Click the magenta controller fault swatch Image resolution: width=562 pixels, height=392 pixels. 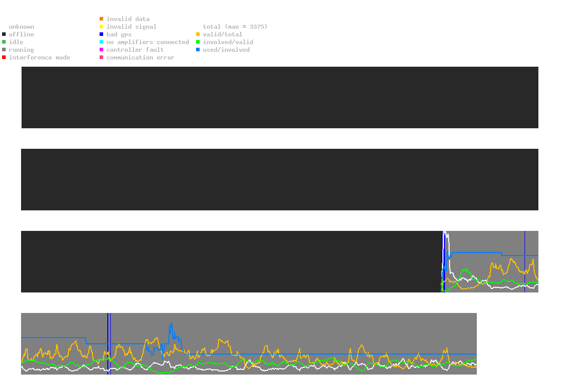[102, 50]
